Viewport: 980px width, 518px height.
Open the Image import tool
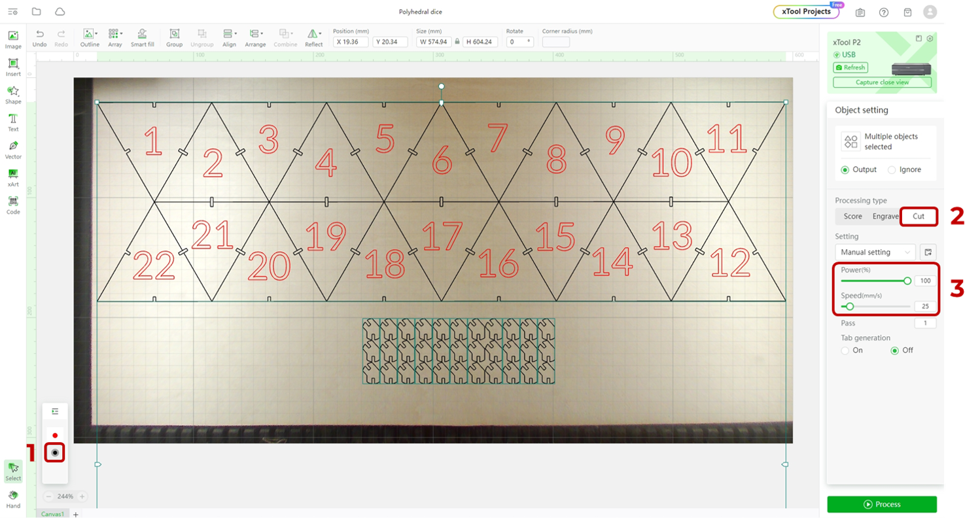12,39
